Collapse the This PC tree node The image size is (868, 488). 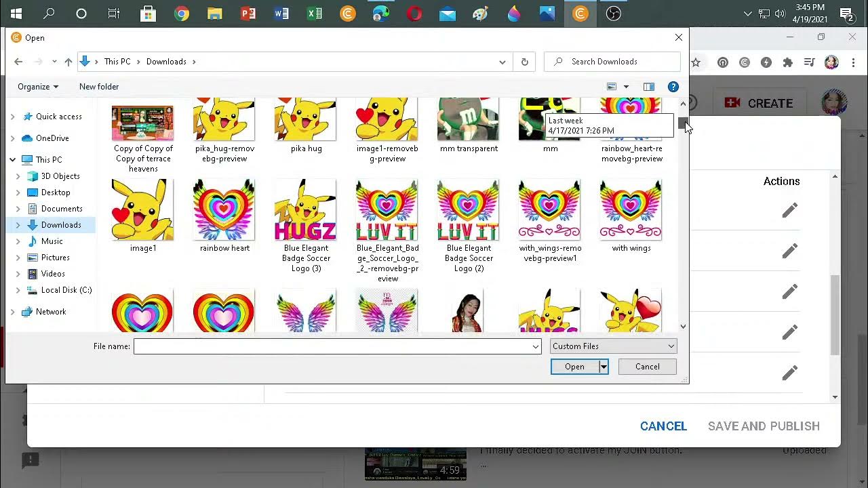12,160
